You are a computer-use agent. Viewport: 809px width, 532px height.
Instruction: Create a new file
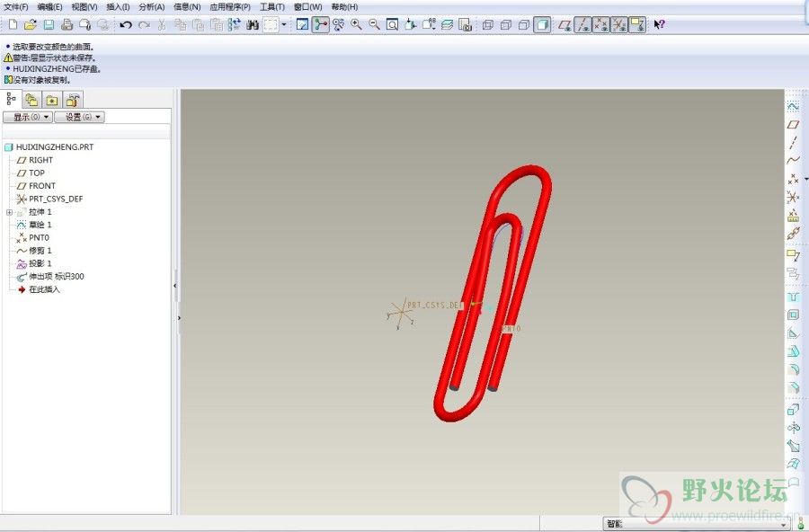13,24
